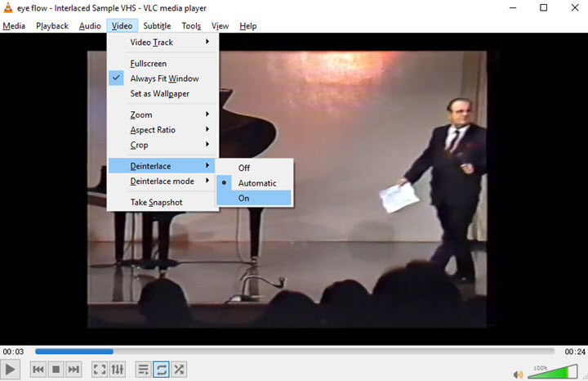Image resolution: width=588 pixels, height=381 pixels.
Task: Expand the Video Track submenu
Action: point(163,42)
